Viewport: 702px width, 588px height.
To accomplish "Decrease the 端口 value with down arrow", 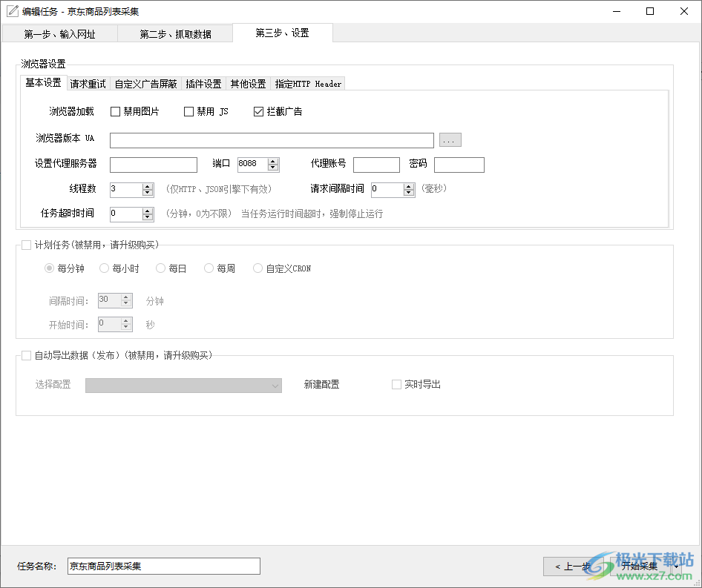I will [x=273, y=168].
